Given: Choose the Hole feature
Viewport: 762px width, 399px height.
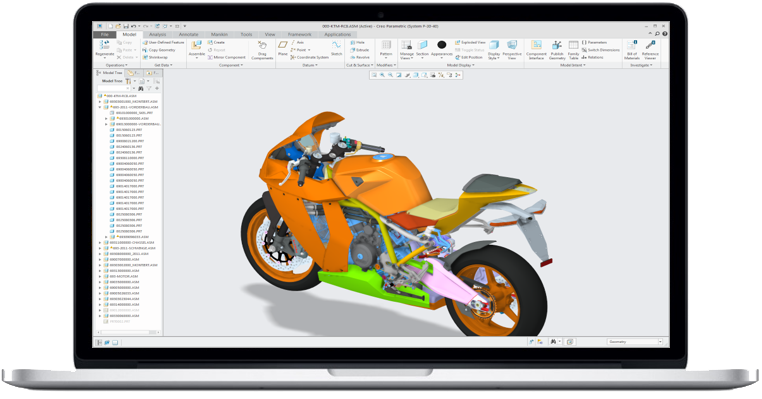Looking at the screenshot, I should [x=357, y=42].
